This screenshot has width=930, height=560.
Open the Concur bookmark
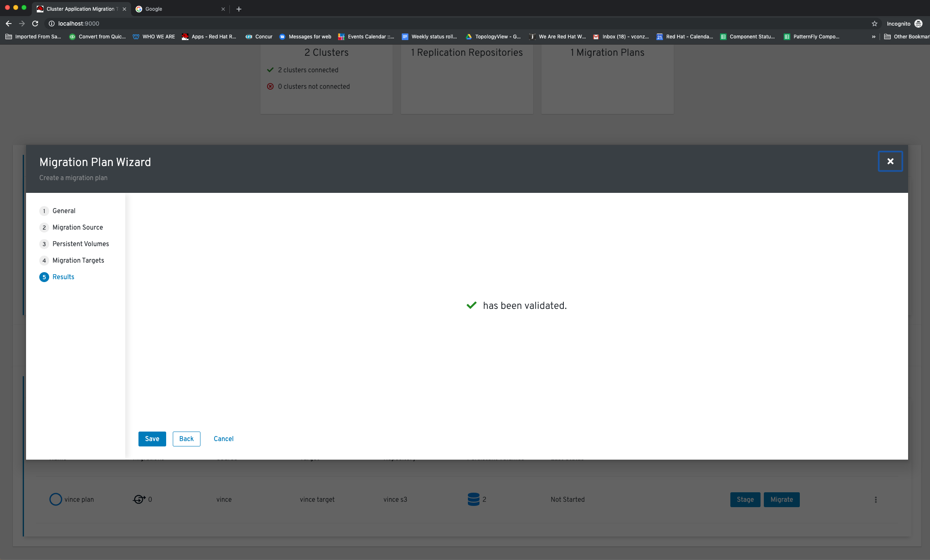click(x=259, y=37)
